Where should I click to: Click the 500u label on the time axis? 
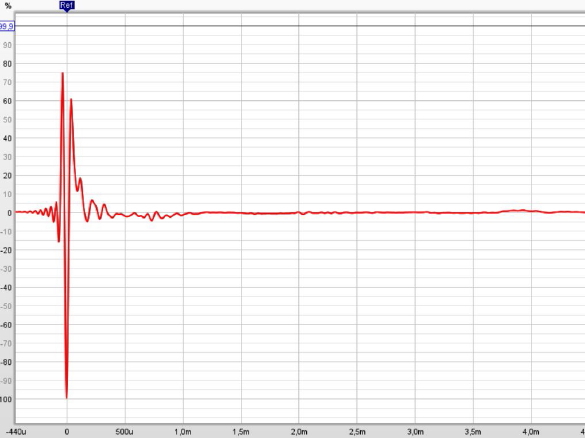point(124,432)
